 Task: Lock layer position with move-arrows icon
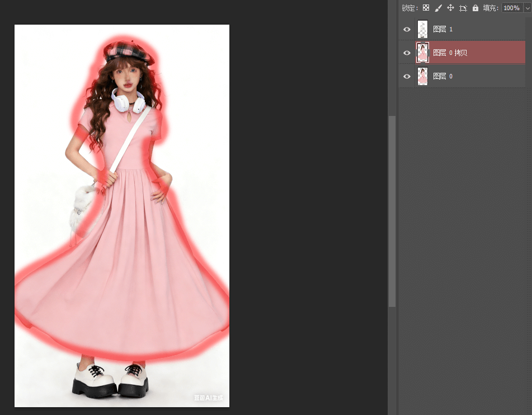pos(450,8)
